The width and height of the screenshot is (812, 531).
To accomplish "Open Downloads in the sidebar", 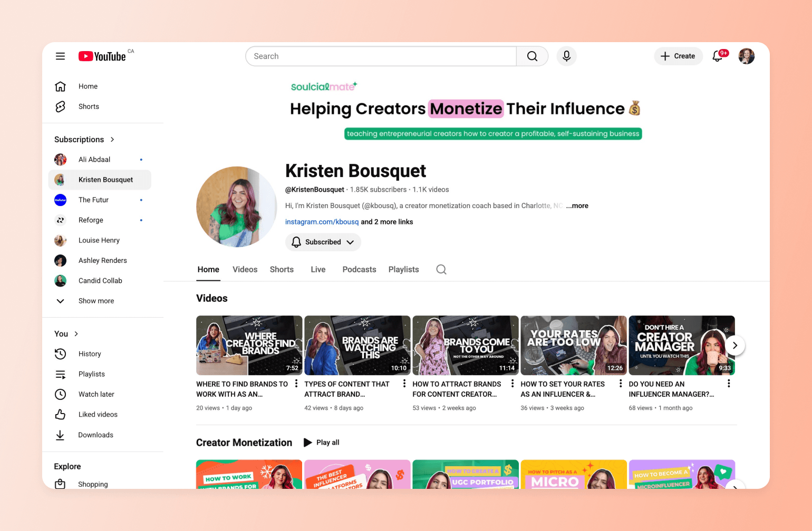I will click(95, 435).
